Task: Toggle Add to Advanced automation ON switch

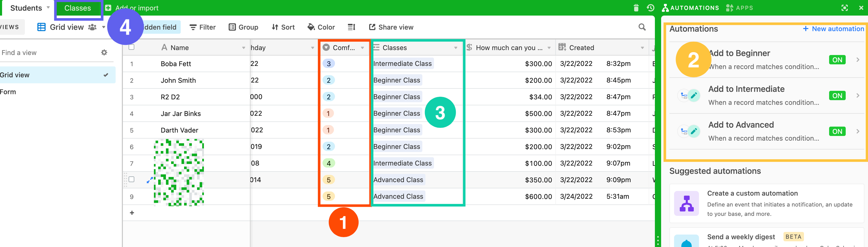Action: [837, 131]
